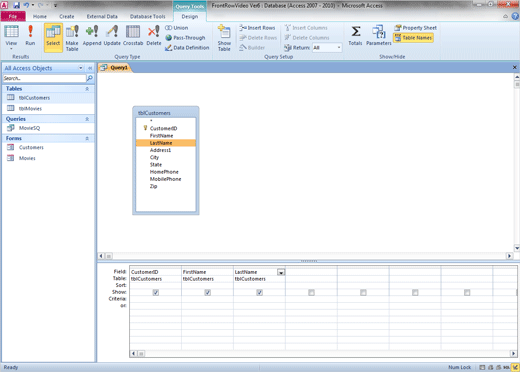Click Insert Columns in Query Setup

[x=306, y=28]
